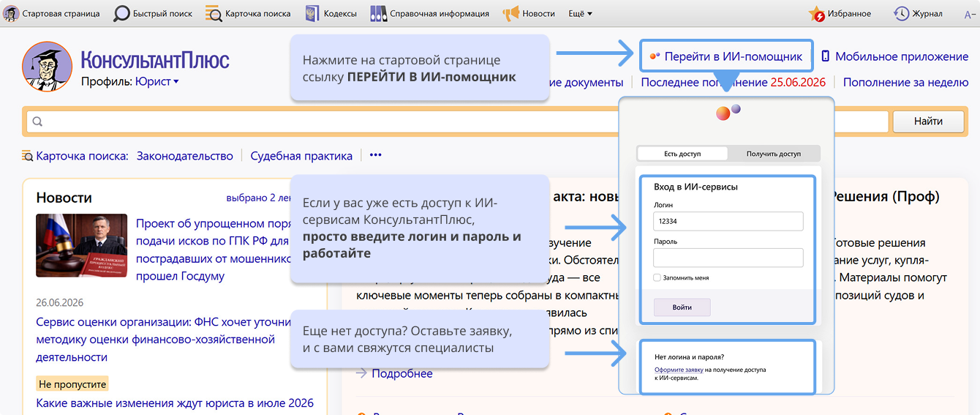The width and height of the screenshot is (980, 415).
Task: Click the Войти login button
Action: pyautogui.click(x=682, y=307)
